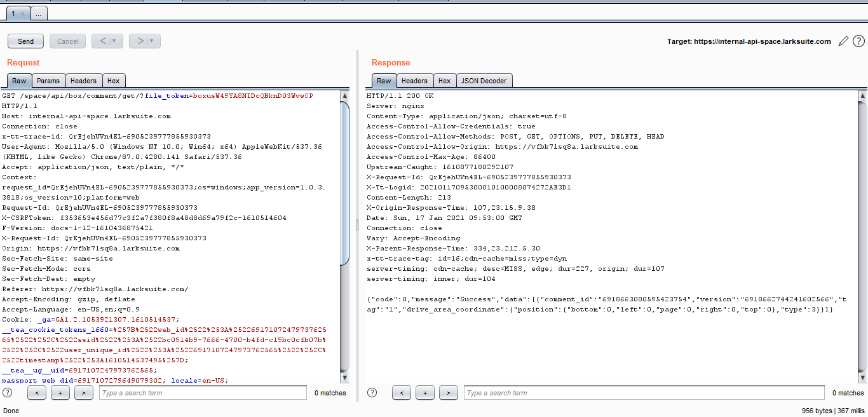Image resolution: width=868 pixels, height=417 pixels.
Task: Click the plus button under Request panel
Action: point(60,393)
